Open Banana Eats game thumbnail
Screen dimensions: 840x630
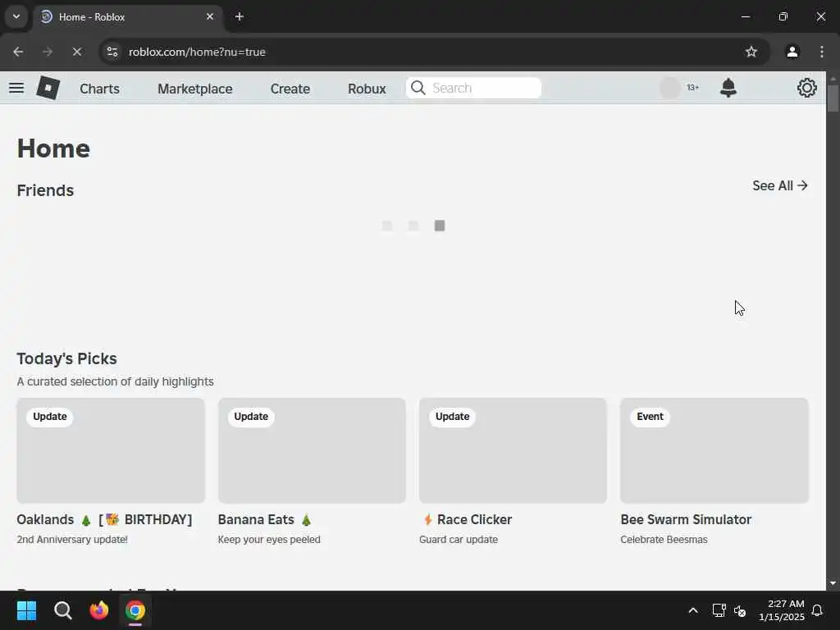pos(312,450)
